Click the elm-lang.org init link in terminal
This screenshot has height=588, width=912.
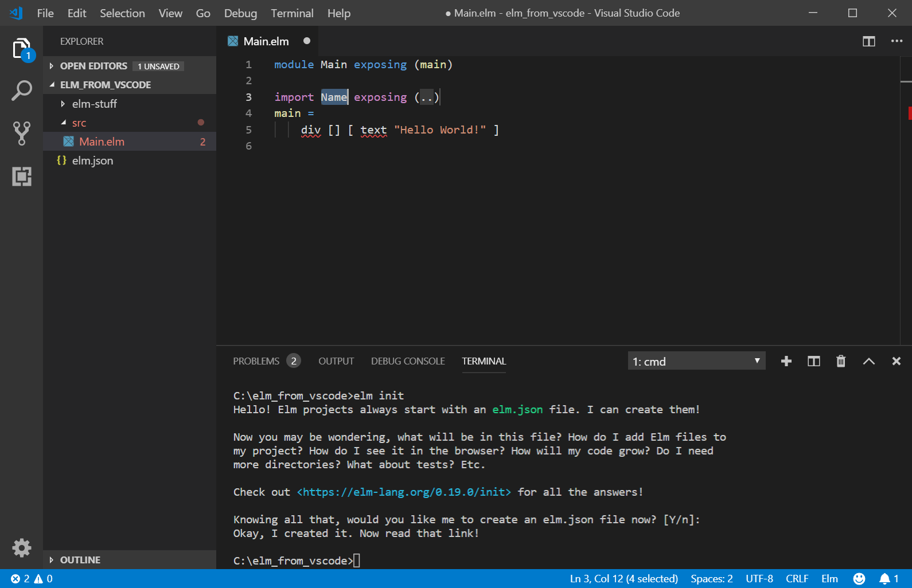[403, 492]
